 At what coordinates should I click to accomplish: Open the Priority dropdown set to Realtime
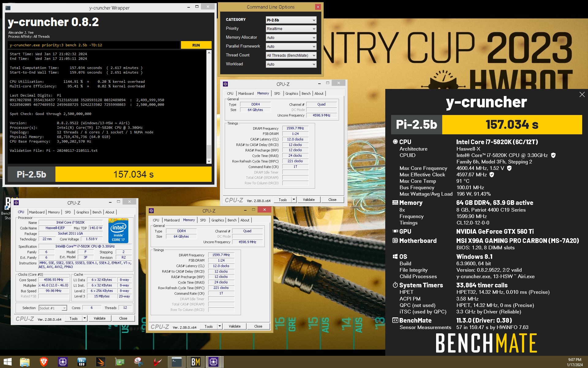[291, 29]
